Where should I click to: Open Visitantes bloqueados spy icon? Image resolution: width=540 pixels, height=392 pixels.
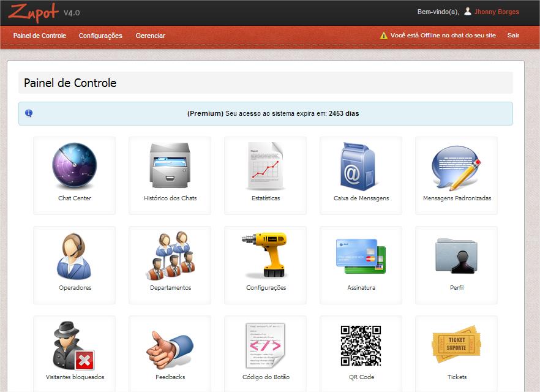click(74, 346)
